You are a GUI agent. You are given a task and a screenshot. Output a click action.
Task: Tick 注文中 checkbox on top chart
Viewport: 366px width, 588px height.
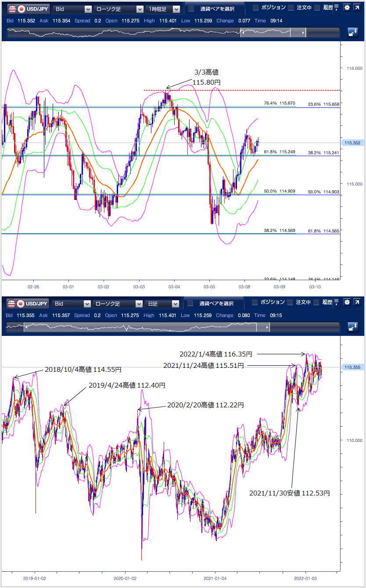point(291,8)
